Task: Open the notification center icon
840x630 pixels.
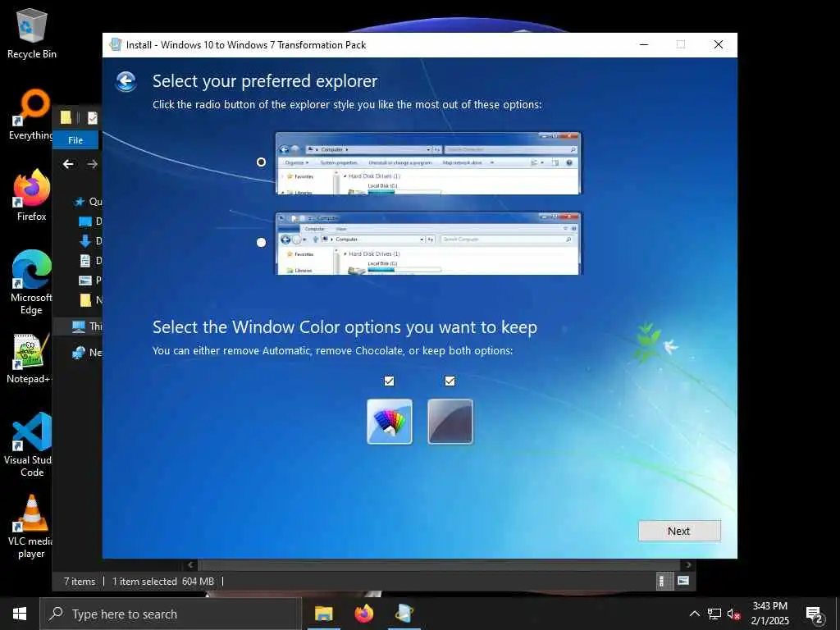Action: (x=815, y=614)
